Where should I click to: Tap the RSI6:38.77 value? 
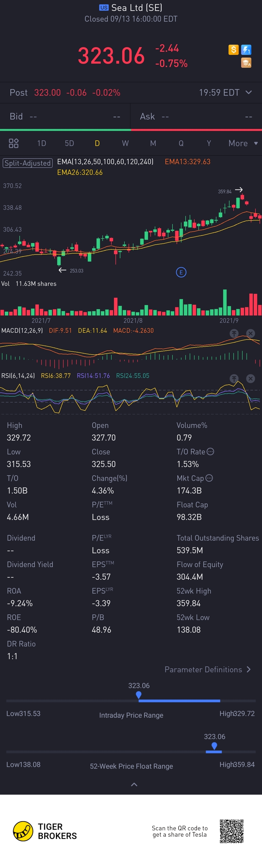click(56, 376)
